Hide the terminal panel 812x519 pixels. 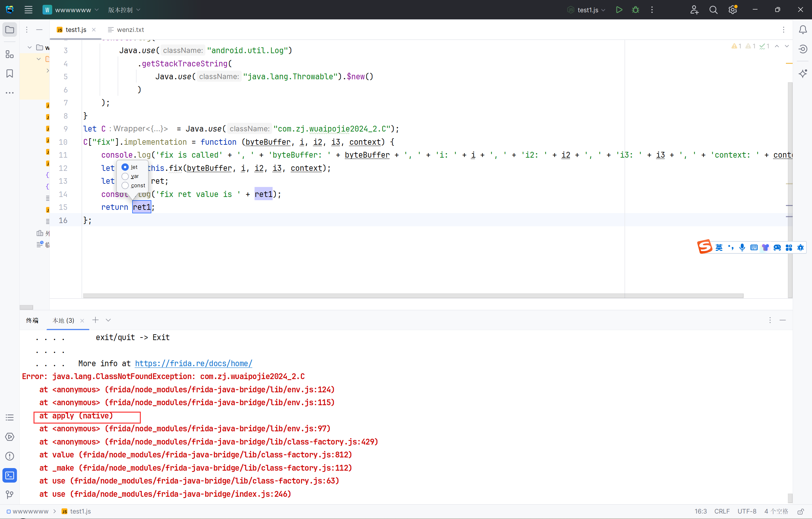coord(783,320)
